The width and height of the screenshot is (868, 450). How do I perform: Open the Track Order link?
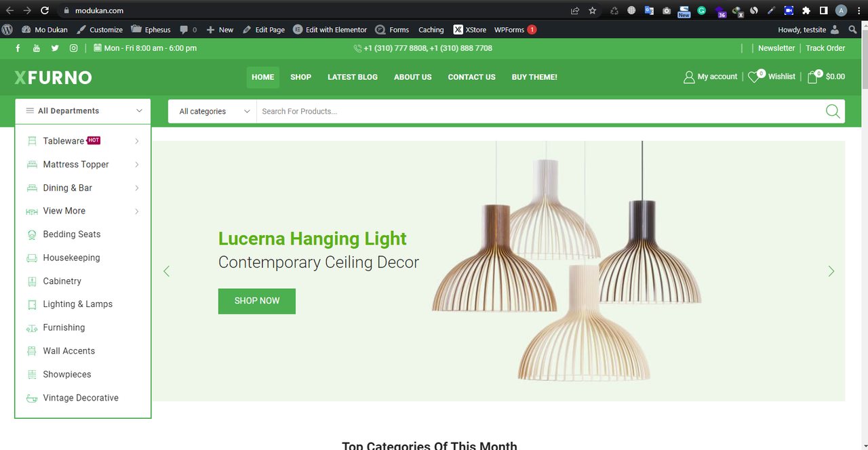tap(825, 48)
